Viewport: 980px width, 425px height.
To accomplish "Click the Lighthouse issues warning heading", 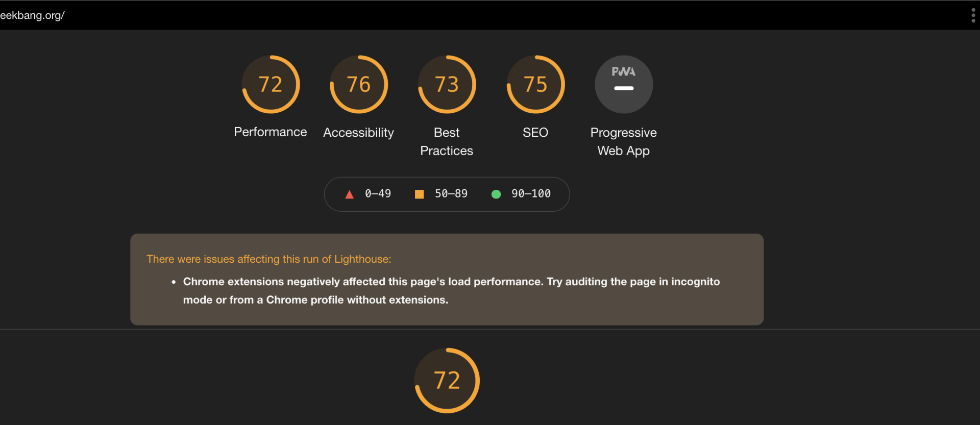I will pyautogui.click(x=269, y=259).
